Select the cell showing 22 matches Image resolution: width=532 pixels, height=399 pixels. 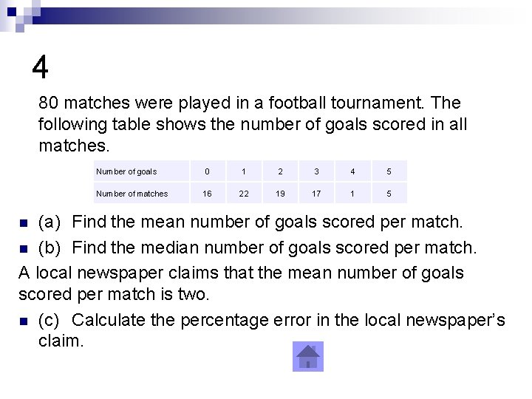(x=244, y=193)
